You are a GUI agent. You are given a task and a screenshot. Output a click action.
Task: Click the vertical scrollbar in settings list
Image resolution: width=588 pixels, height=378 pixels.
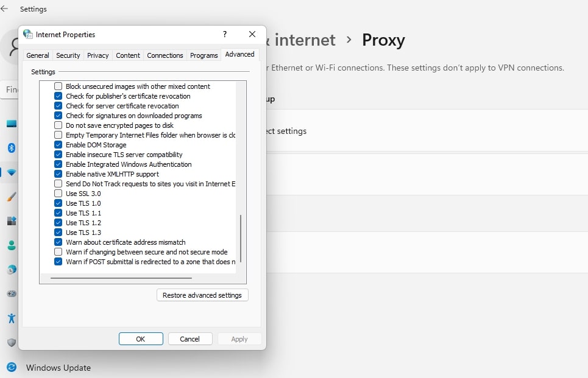(241, 237)
